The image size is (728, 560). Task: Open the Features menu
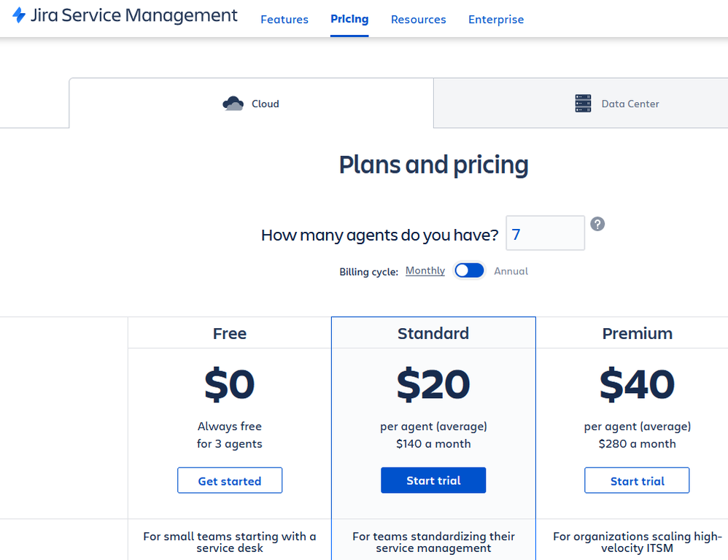(284, 20)
